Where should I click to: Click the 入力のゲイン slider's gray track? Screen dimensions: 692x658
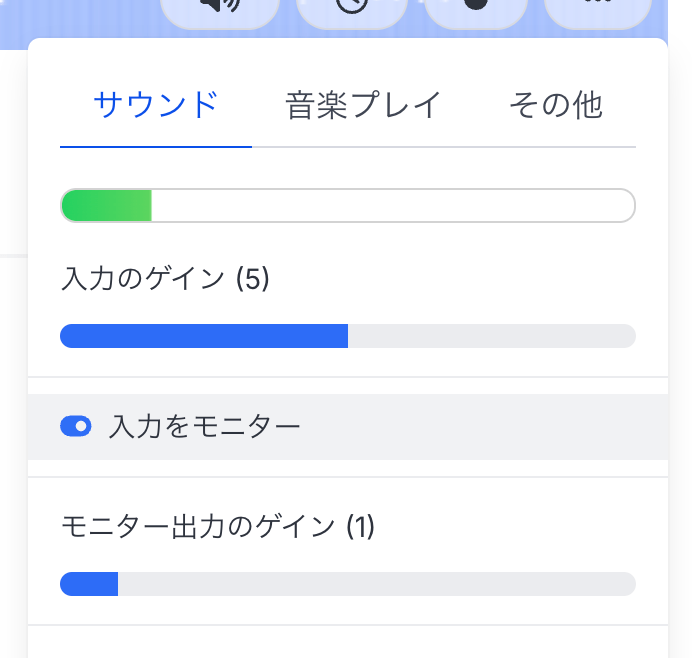(492, 336)
